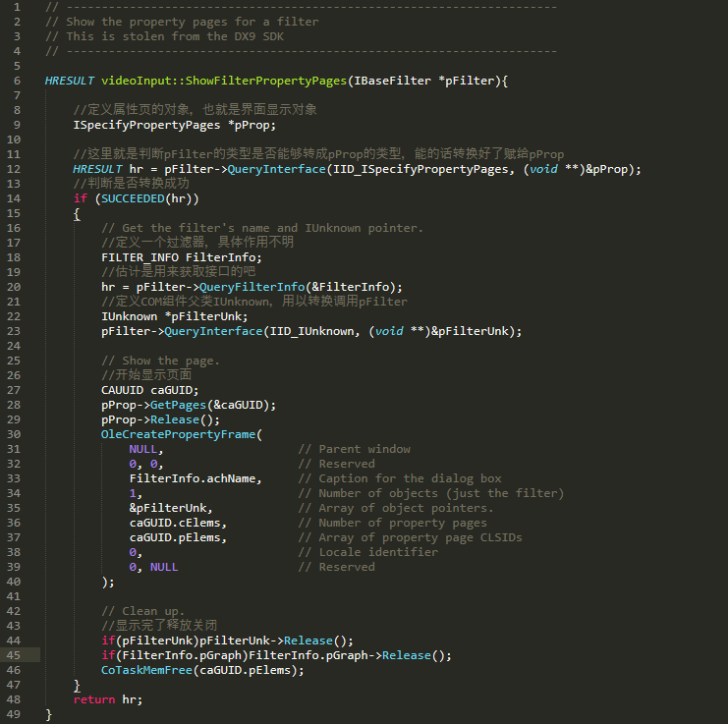Screen dimensions: 728x724
Task: Click 'This is stolen from the DX9 SDK' comment
Action: (175, 36)
